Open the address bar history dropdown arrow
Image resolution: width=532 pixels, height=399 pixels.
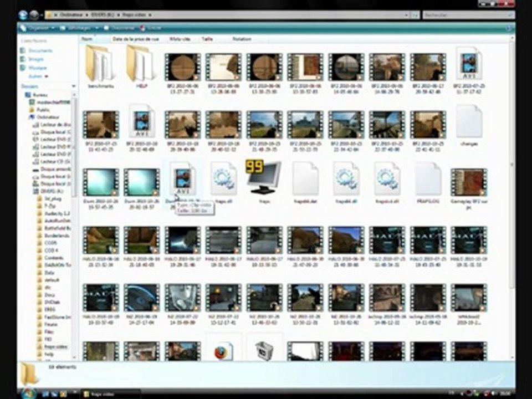pos(406,15)
